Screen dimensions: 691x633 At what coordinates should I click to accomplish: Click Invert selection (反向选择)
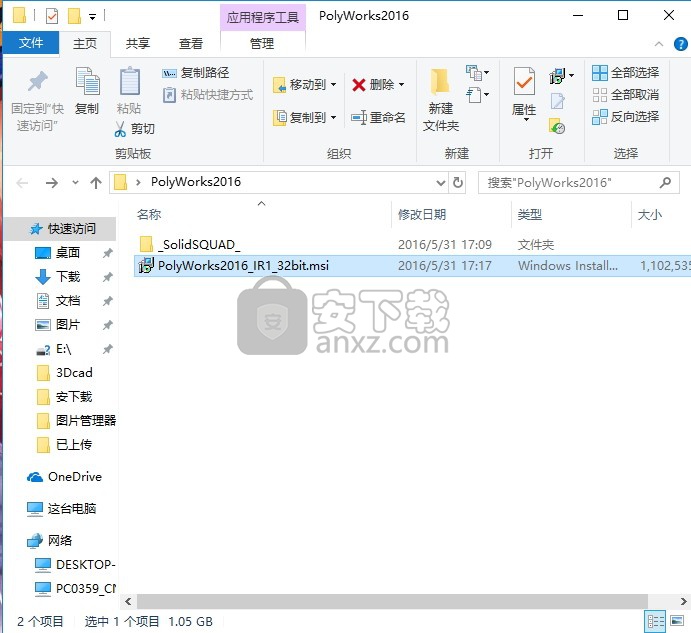pyautogui.click(x=625, y=116)
